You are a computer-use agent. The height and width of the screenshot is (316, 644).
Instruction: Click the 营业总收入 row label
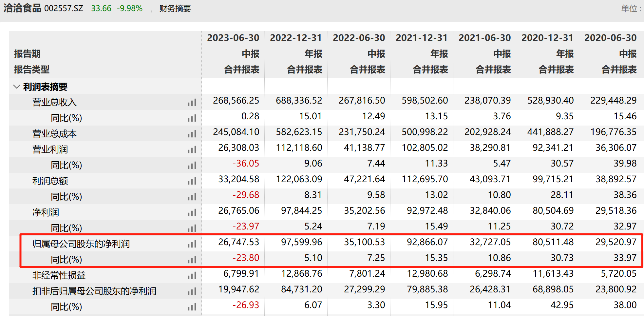coord(54,103)
